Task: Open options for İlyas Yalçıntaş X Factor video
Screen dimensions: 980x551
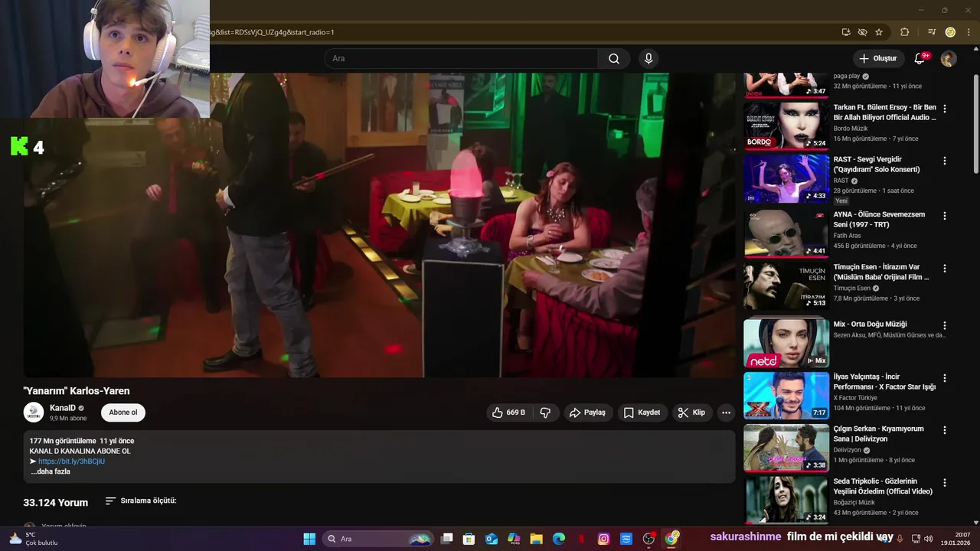Action: (x=945, y=378)
